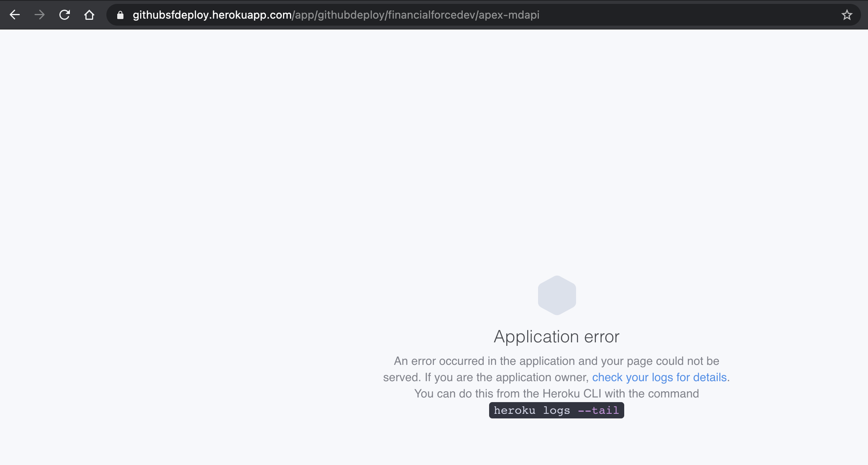Click the 'check your logs for details' link
Viewport: 868px width, 465px height.
(659, 377)
